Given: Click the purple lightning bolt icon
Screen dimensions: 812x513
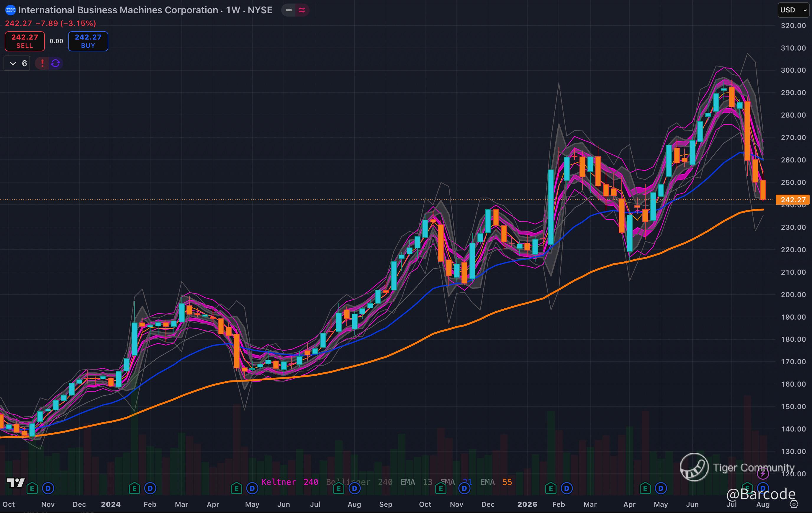Looking at the screenshot, I should click(763, 474).
